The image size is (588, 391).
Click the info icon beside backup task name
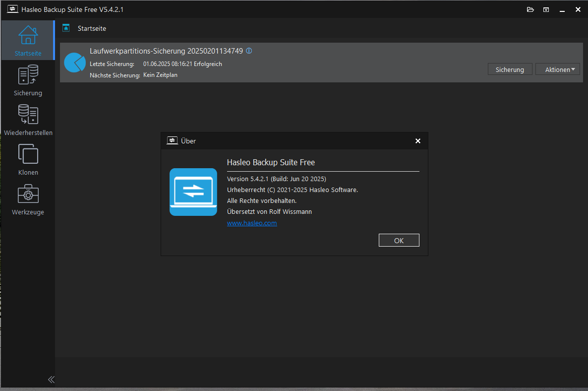(x=249, y=51)
